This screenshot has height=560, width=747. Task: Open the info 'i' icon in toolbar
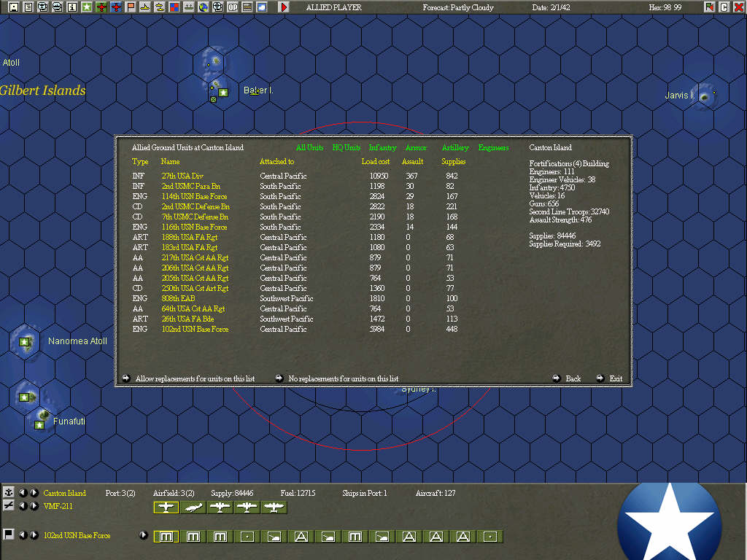tap(72, 7)
